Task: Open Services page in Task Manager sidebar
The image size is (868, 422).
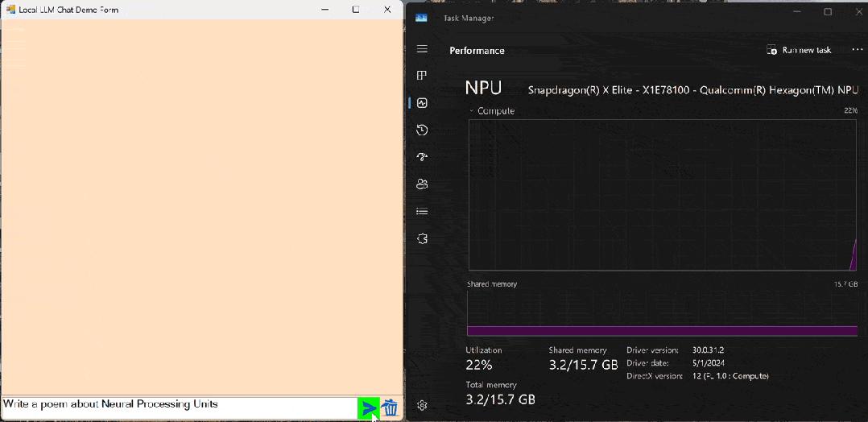Action: 422,238
